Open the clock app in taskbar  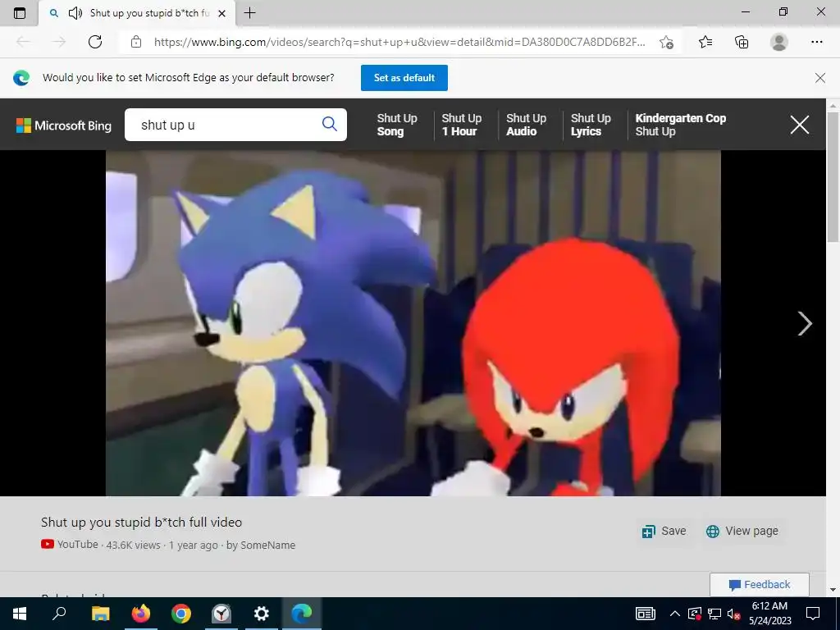click(x=221, y=614)
